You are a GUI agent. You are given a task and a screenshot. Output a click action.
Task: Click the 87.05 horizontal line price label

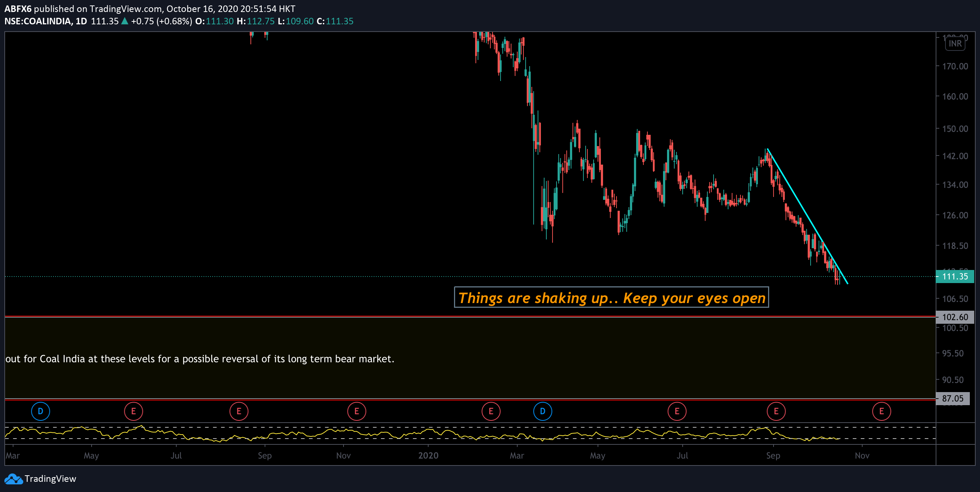953,399
